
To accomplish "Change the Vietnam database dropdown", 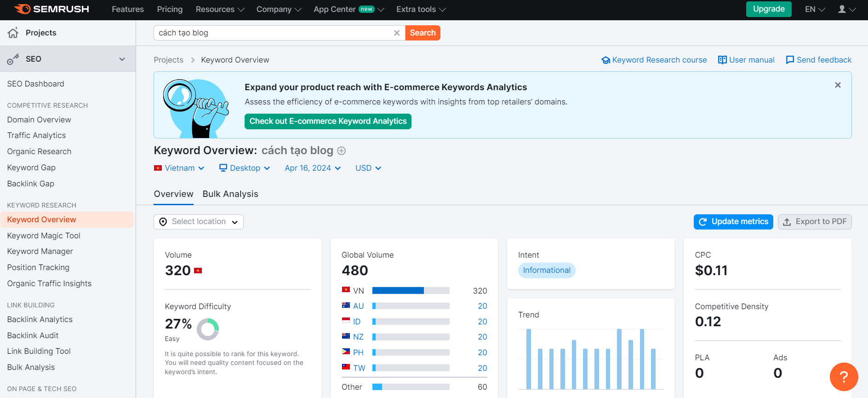I will click(x=179, y=168).
